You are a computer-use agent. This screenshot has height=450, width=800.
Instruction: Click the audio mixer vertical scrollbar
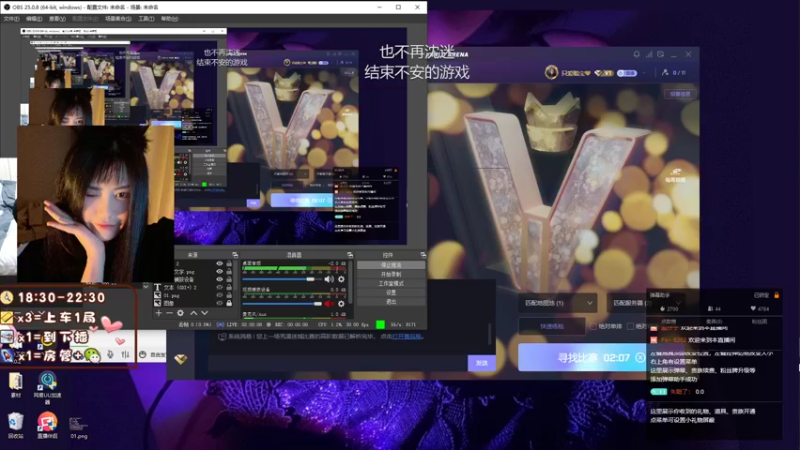click(x=351, y=281)
